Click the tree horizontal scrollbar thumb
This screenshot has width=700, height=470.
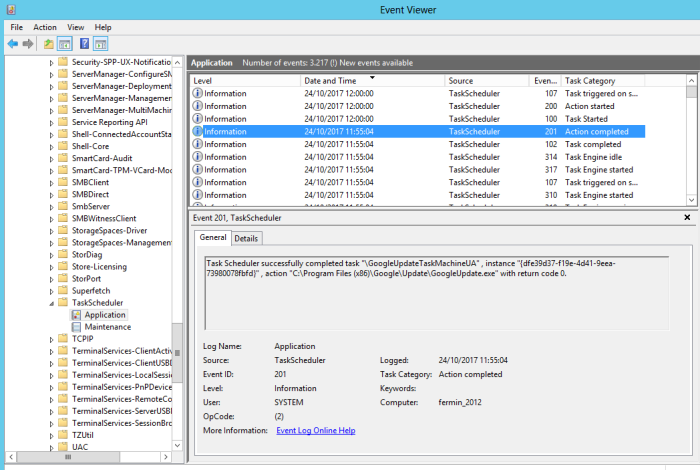(x=68, y=457)
